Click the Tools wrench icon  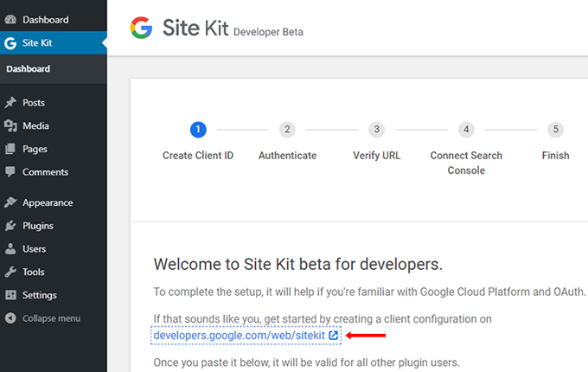[10, 272]
